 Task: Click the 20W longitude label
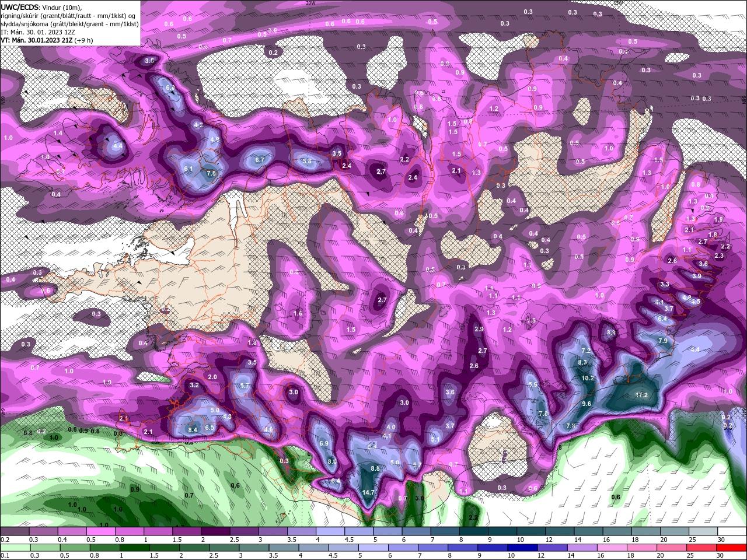pos(310,3)
